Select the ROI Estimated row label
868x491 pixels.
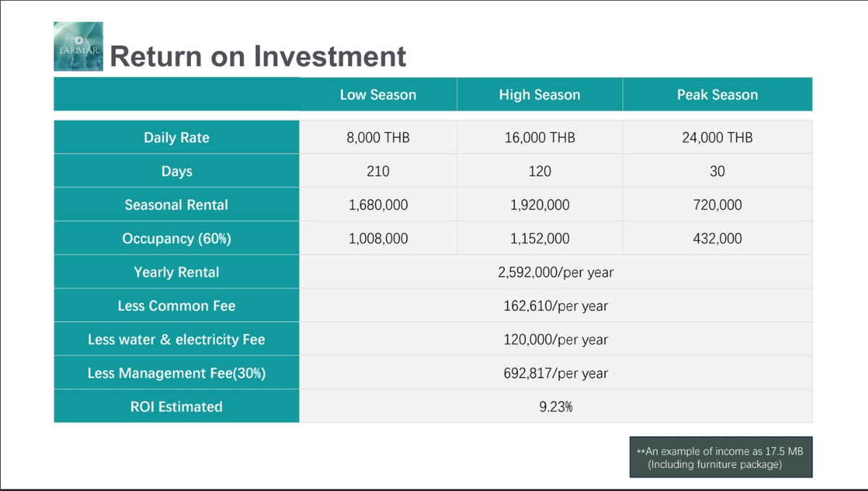[x=176, y=406]
